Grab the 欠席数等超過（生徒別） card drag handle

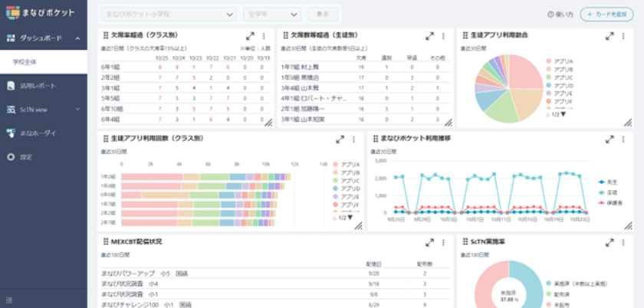285,35
